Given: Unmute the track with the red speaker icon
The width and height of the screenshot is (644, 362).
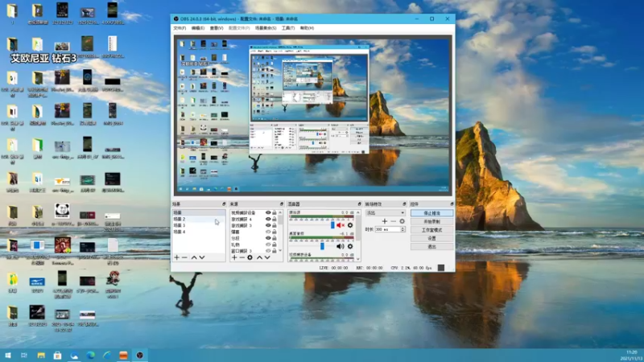Looking at the screenshot, I should (x=340, y=225).
